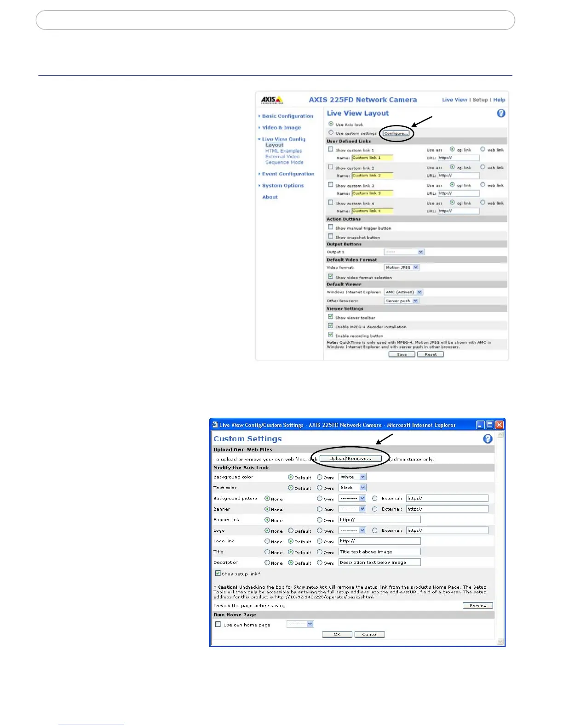Select Use custom settings option
This screenshot has width=563, height=728.
(331, 132)
